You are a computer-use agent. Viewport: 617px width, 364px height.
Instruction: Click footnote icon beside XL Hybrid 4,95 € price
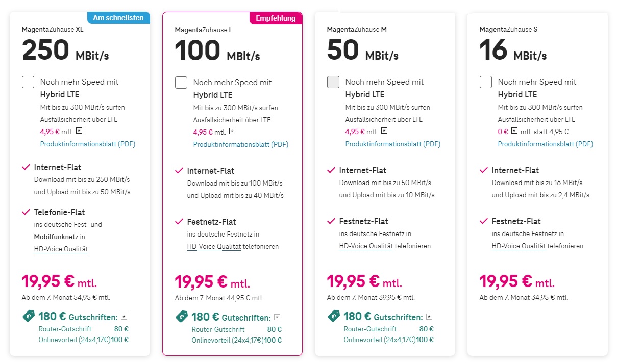(79, 131)
